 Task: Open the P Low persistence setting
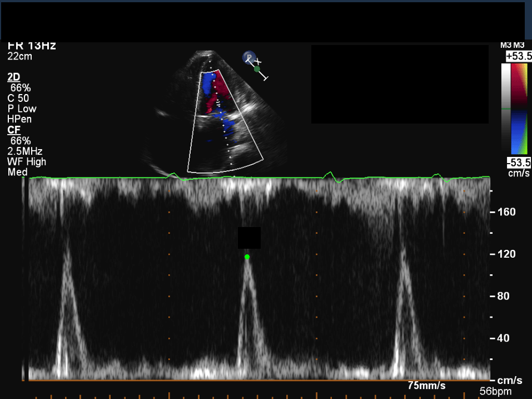click(22, 109)
